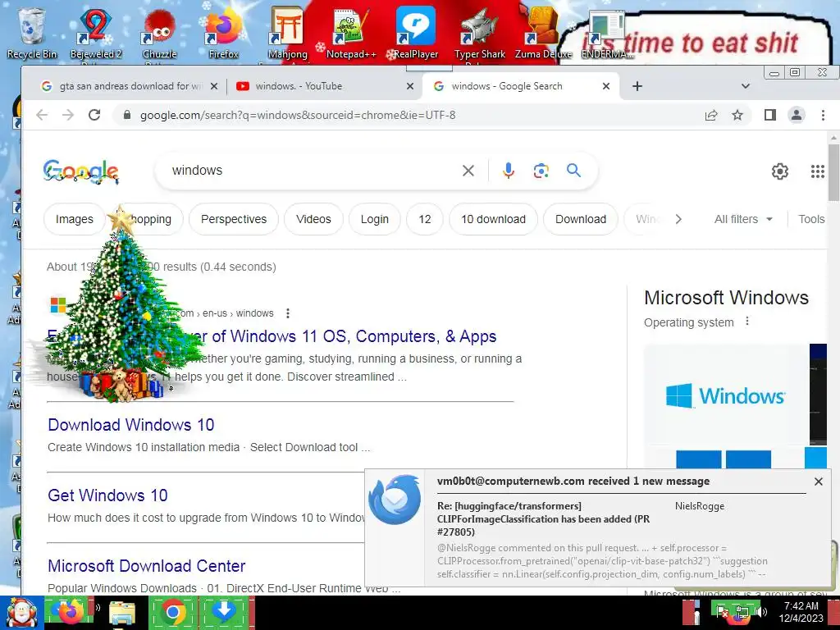Open the Start menu Santa button
The height and width of the screenshot is (630, 840).
point(21,613)
